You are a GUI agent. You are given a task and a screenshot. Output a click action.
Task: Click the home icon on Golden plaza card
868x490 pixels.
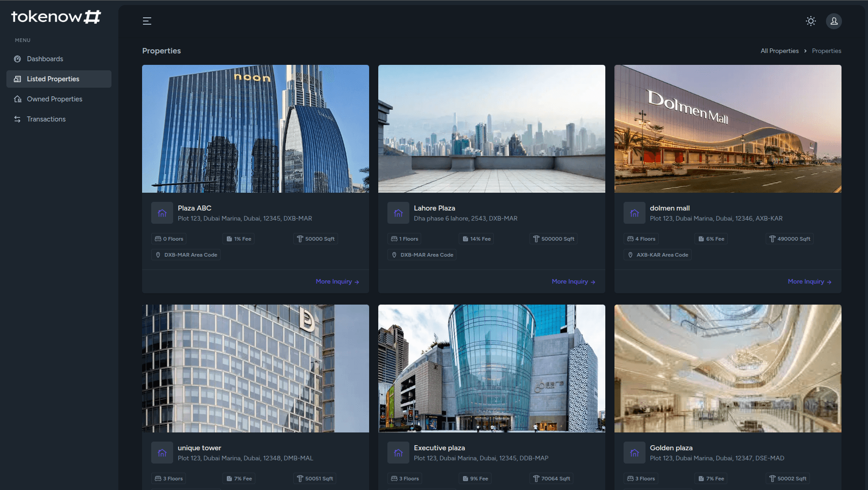coord(635,452)
